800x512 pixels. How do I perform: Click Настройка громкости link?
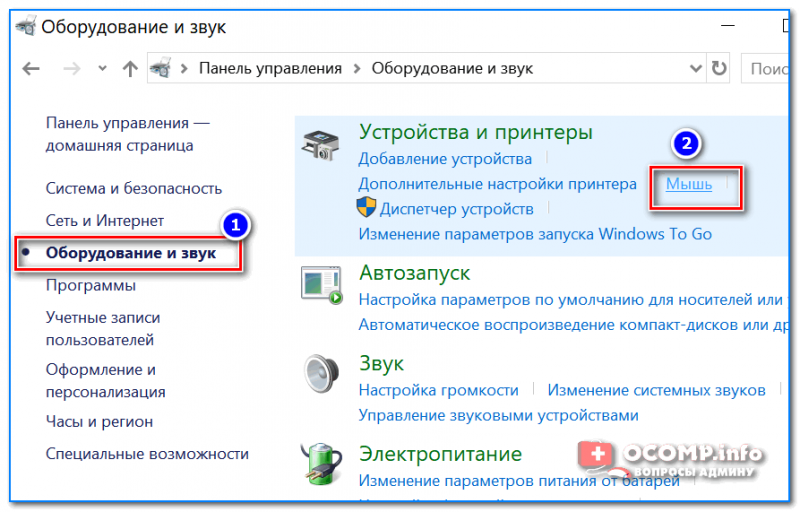[438, 390]
